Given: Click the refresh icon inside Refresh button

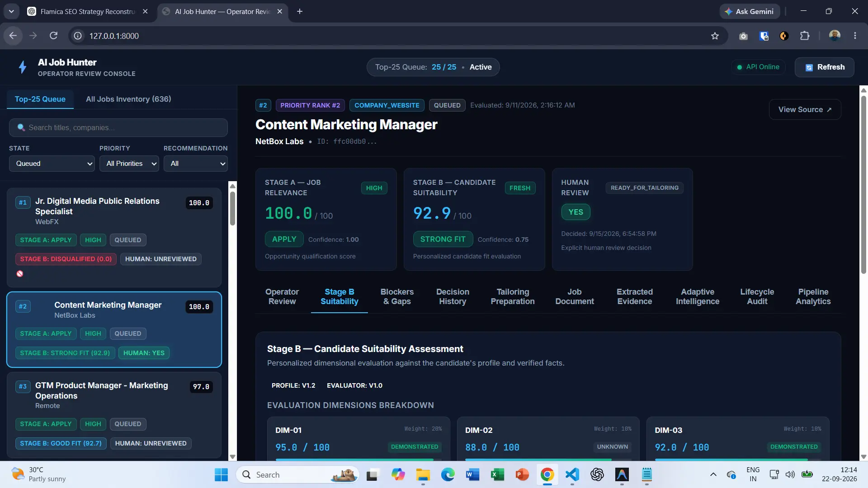Looking at the screenshot, I should (x=809, y=67).
